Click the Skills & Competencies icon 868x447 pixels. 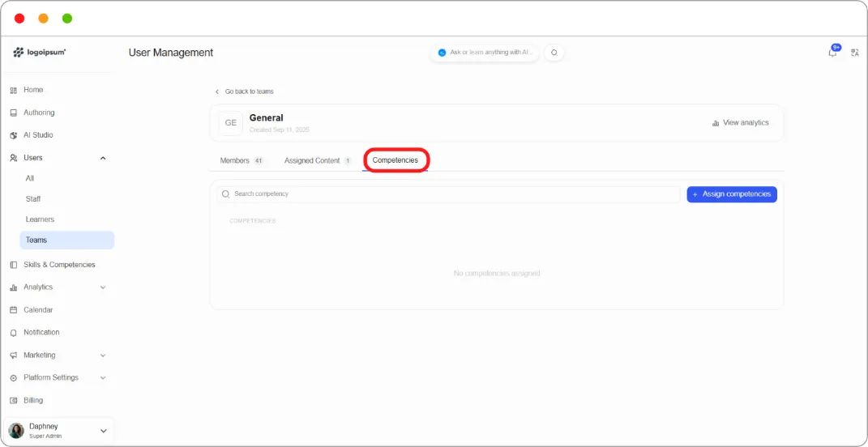(14, 265)
